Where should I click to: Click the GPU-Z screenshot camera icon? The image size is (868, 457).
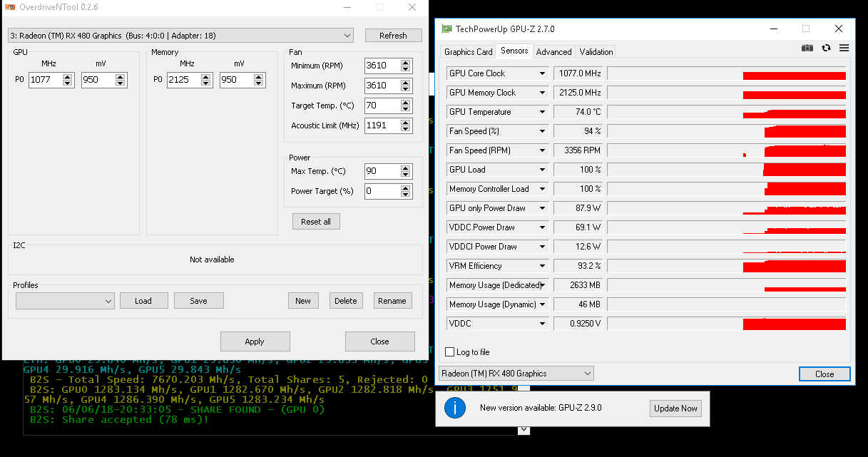(x=807, y=48)
